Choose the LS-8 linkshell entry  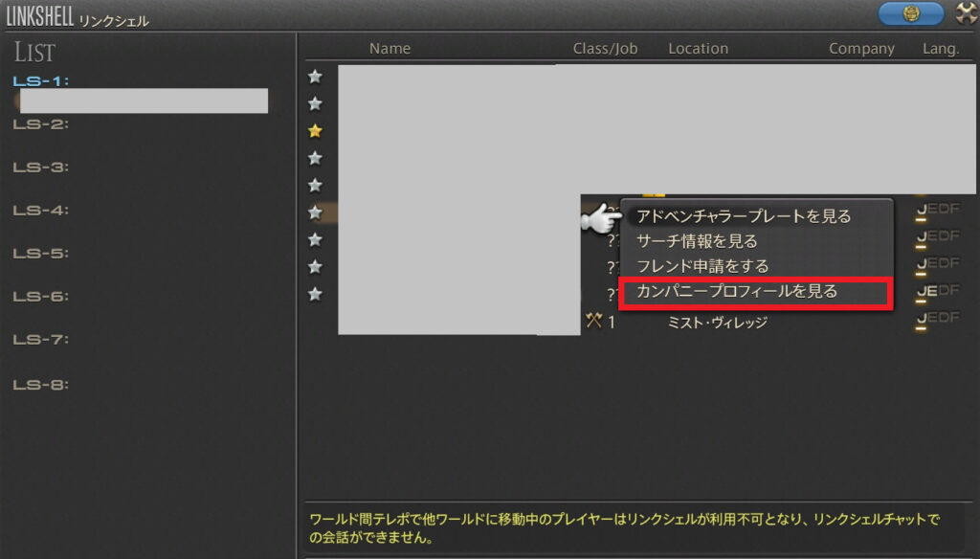[x=41, y=385]
